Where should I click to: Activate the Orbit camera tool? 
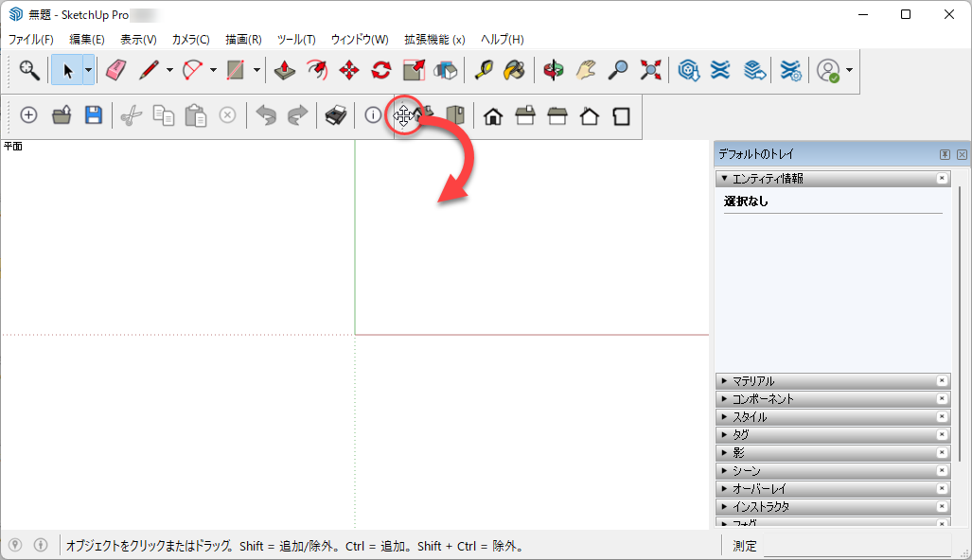tap(554, 70)
